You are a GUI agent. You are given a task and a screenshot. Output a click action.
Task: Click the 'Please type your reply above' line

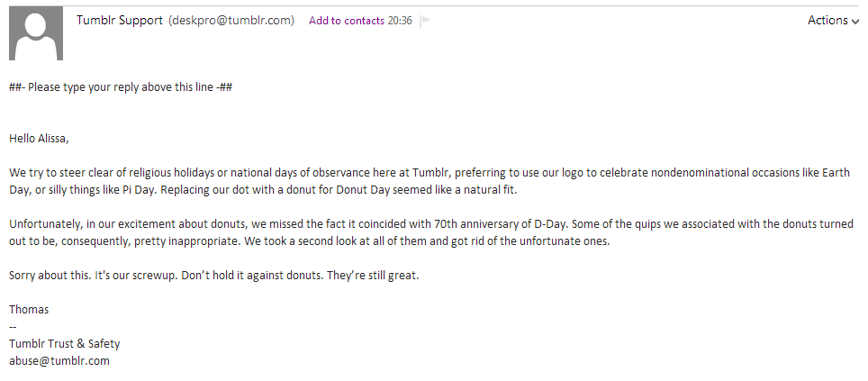point(121,87)
